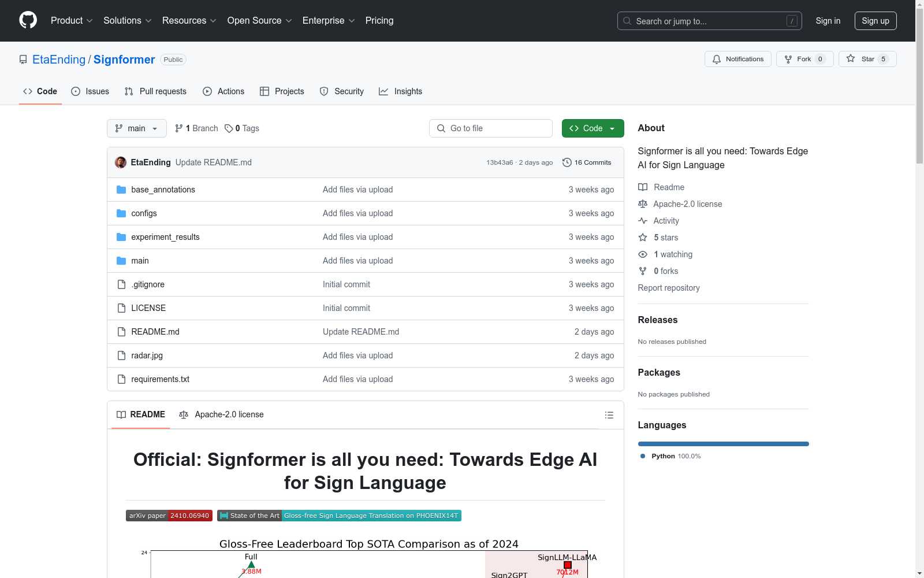Expand the Product menu

[x=72, y=20]
